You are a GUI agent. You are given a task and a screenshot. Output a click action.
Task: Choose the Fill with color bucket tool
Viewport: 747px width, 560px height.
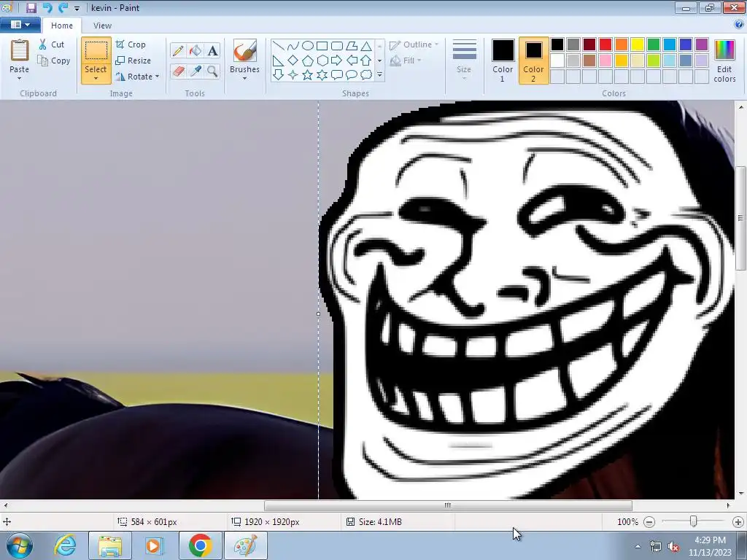(196, 50)
